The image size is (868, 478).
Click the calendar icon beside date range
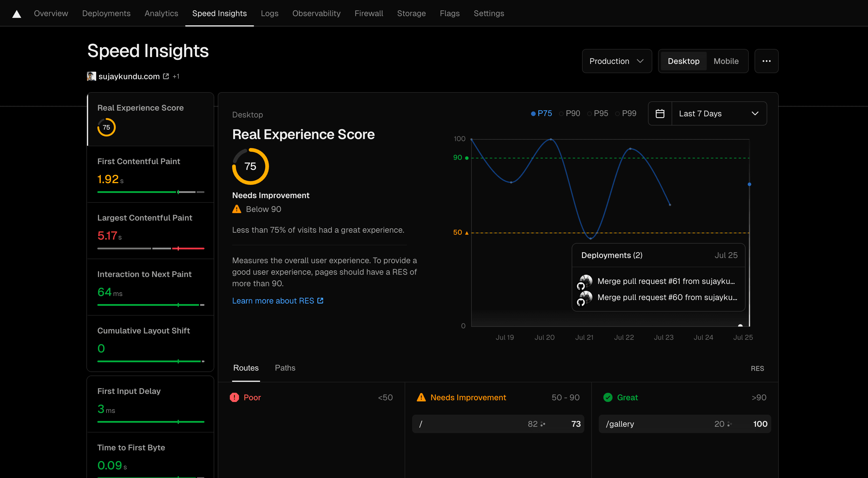[660, 113]
